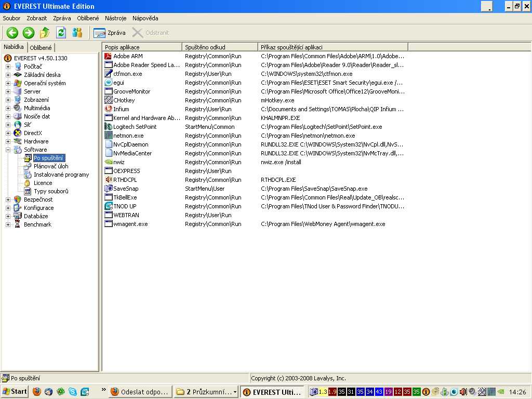Image resolution: width=532 pixels, height=399 pixels.
Task: Click the green Back arrow icon
Action: click(x=12, y=33)
